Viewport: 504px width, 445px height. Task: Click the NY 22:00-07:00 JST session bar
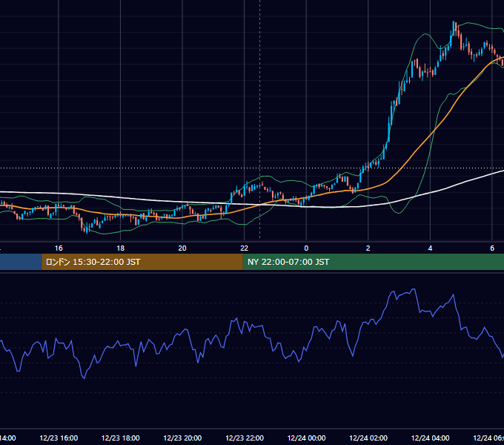click(x=373, y=262)
